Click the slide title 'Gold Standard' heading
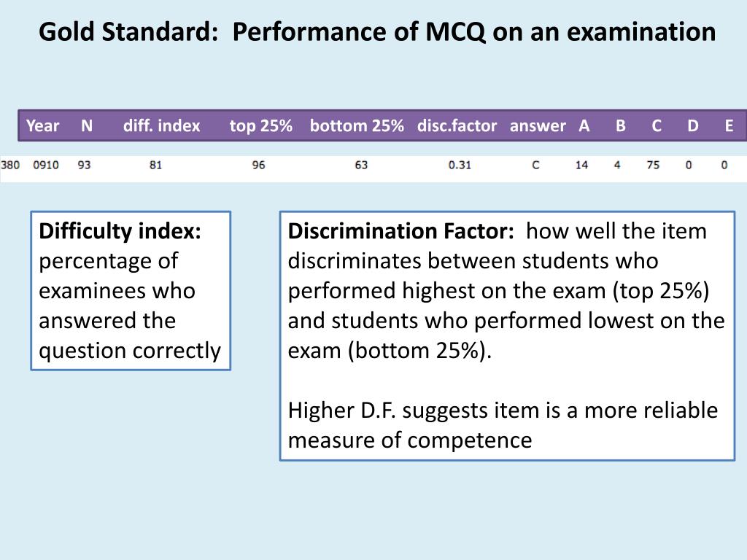This screenshot has height=560, width=747. point(377,32)
